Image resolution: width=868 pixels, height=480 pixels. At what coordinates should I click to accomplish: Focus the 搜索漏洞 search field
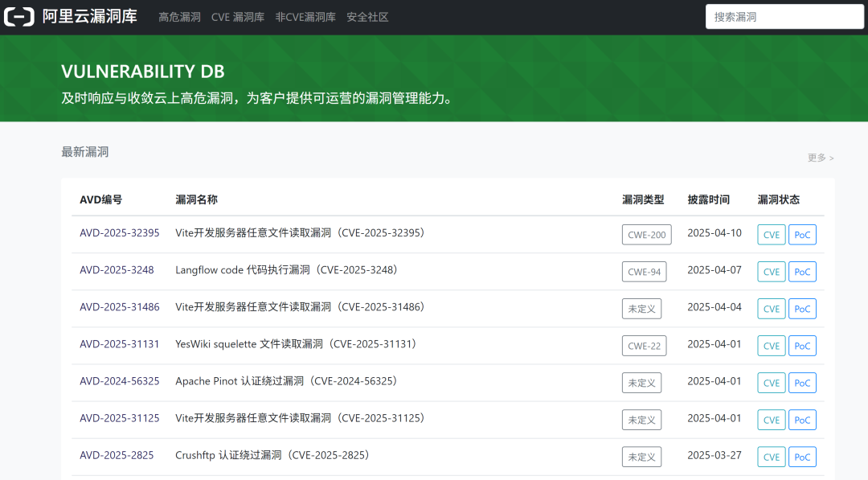(x=784, y=17)
